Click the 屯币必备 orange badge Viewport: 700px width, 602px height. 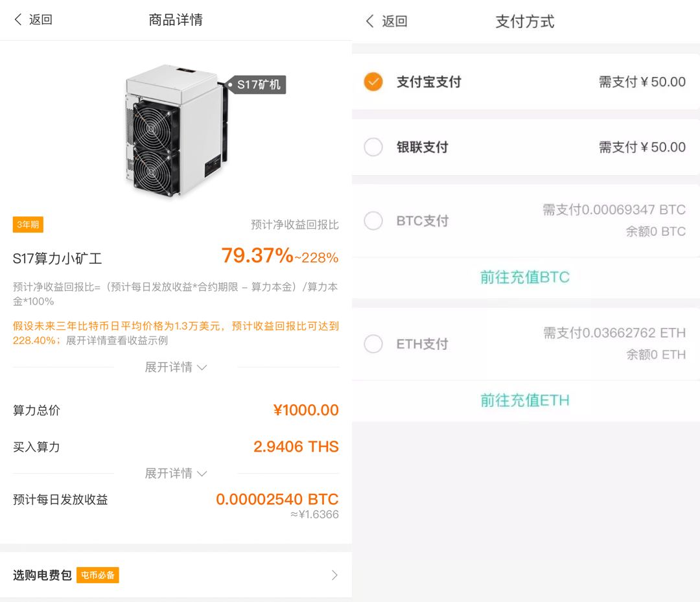point(98,575)
